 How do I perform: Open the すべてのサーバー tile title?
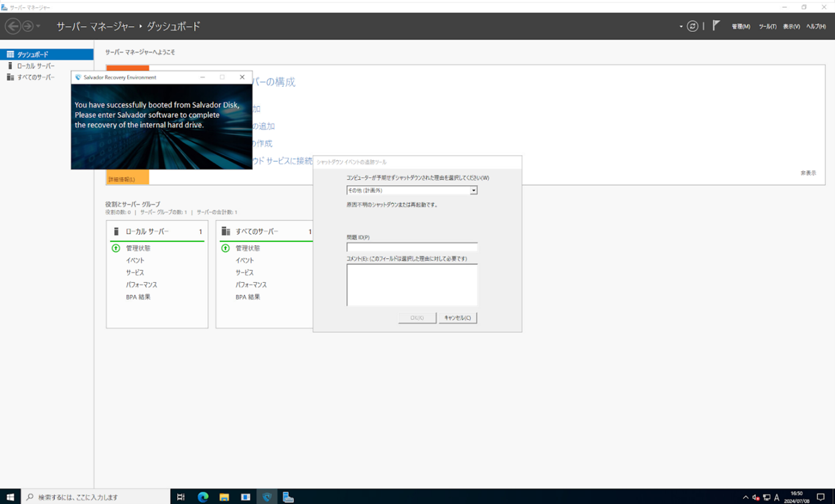(x=257, y=232)
